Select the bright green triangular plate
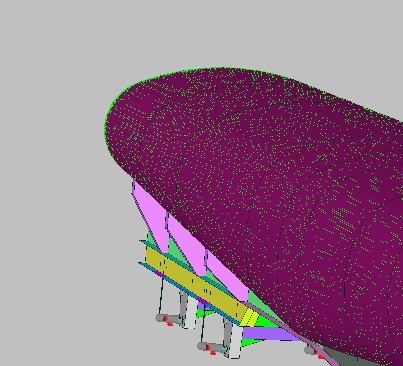 pos(268,321)
